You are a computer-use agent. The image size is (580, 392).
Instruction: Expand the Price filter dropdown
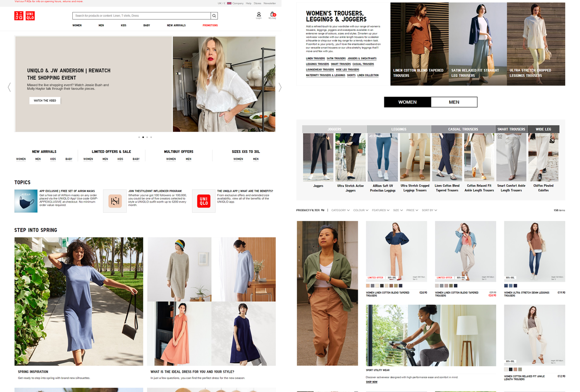coord(412,210)
